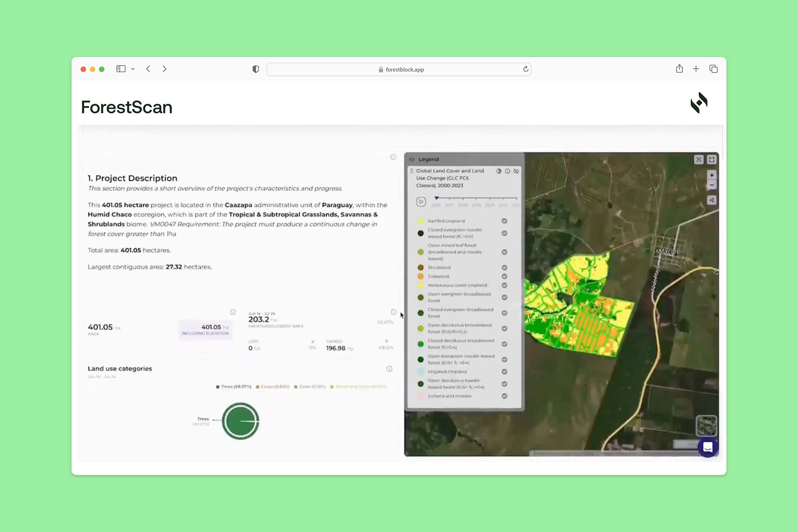Zoom in on the map
The image size is (798, 532).
coord(711,175)
